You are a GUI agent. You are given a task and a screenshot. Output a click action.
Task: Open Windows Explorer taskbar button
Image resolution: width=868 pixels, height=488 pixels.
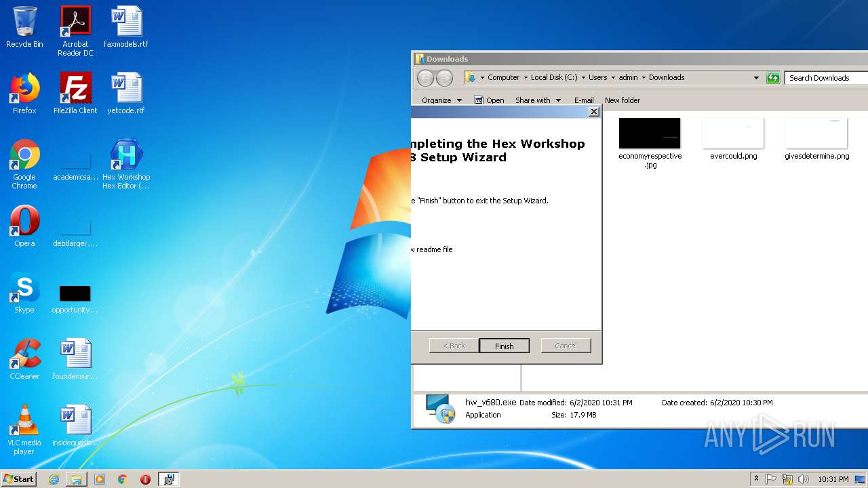[77, 479]
